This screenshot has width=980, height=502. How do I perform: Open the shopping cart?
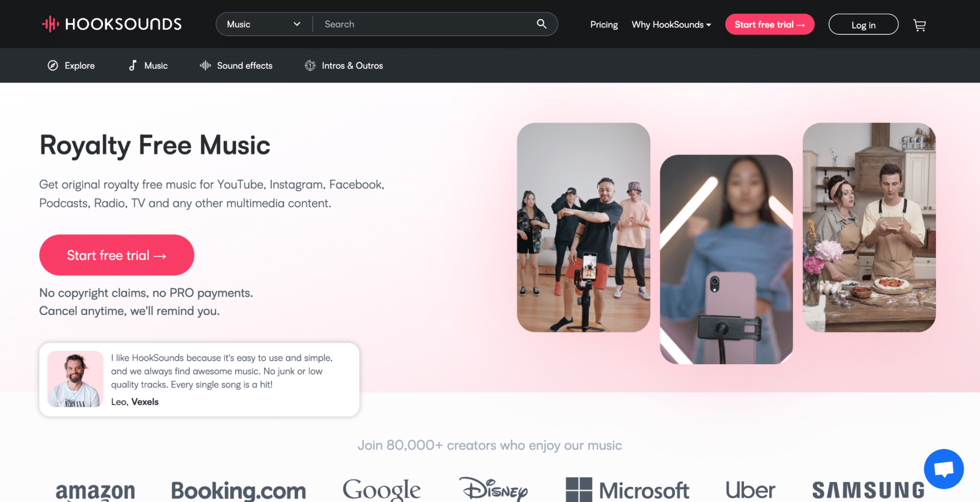click(920, 25)
